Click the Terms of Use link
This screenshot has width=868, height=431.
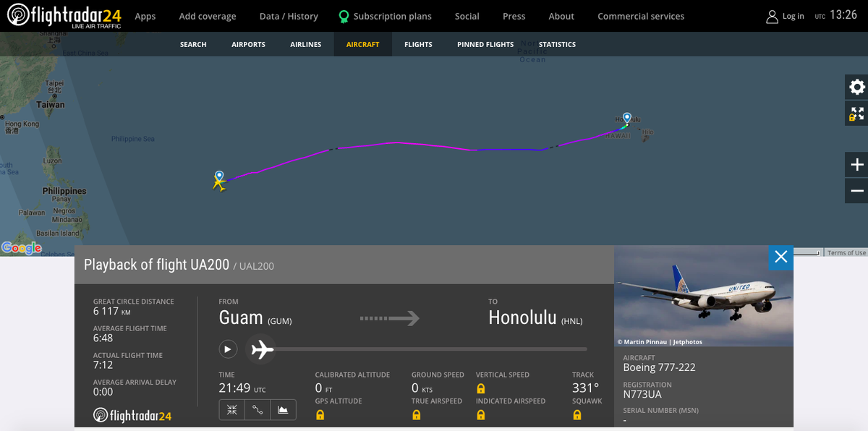click(846, 252)
